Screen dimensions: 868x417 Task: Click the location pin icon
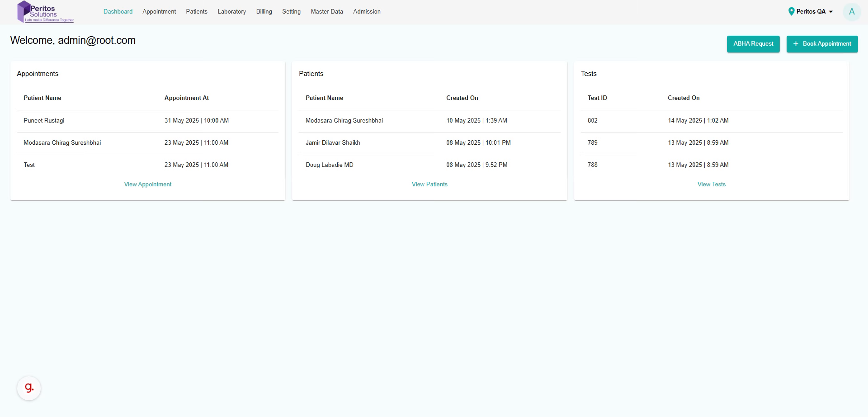click(791, 12)
